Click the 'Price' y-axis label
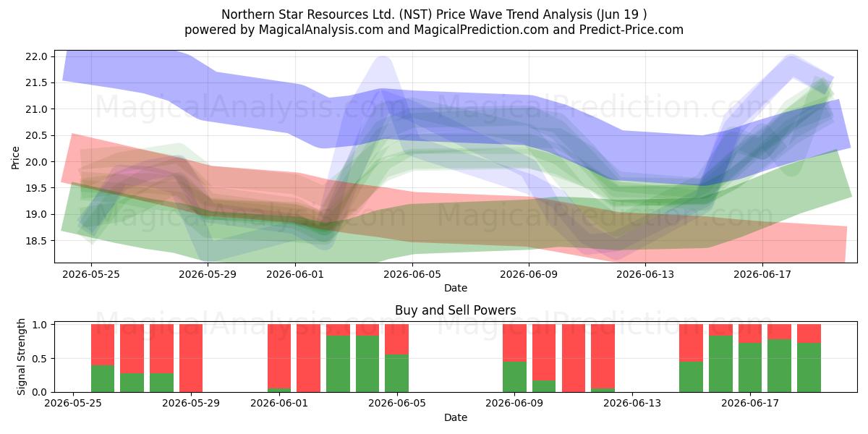Viewport: 868px width, 434px height. click(x=16, y=156)
